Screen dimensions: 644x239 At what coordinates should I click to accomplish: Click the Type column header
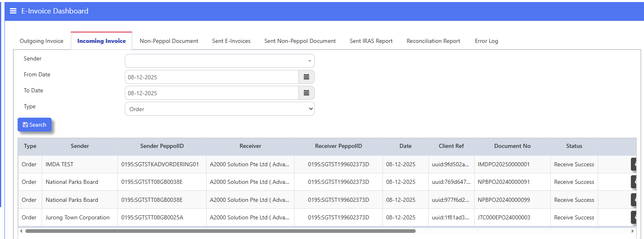(x=30, y=146)
